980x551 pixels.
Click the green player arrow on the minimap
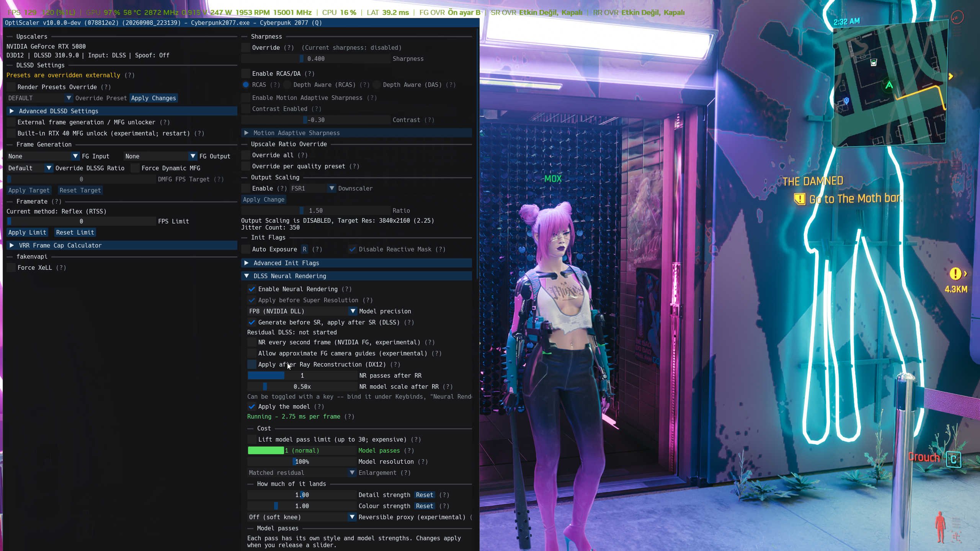tap(889, 85)
